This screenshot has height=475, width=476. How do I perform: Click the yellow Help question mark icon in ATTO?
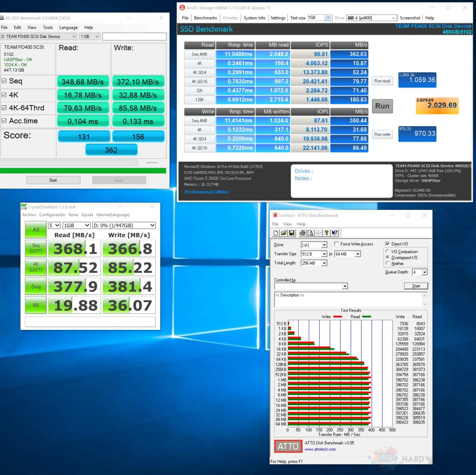[326, 233]
